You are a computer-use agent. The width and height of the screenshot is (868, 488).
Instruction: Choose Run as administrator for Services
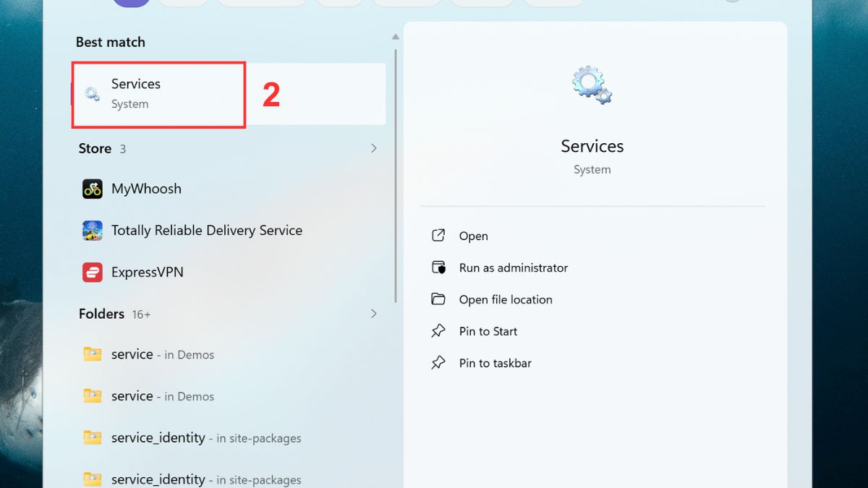(514, 267)
